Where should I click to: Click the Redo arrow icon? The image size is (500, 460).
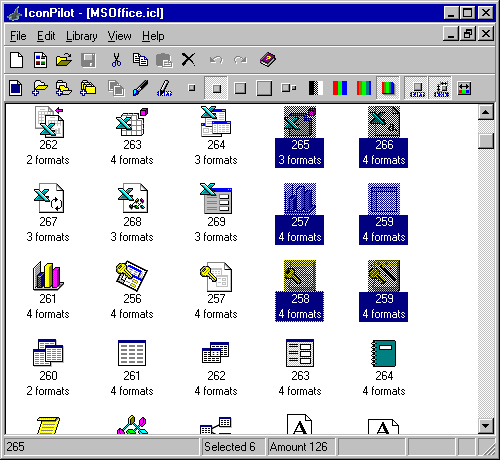240,60
